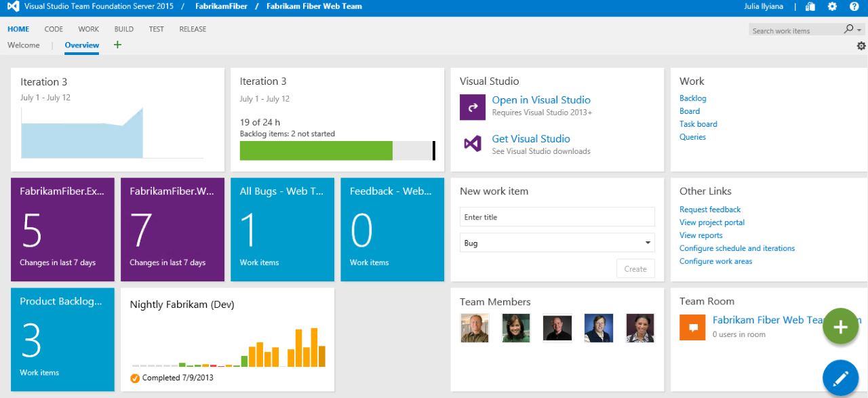Open the header settings gear icon
The height and width of the screenshot is (398, 868).
point(832,7)
